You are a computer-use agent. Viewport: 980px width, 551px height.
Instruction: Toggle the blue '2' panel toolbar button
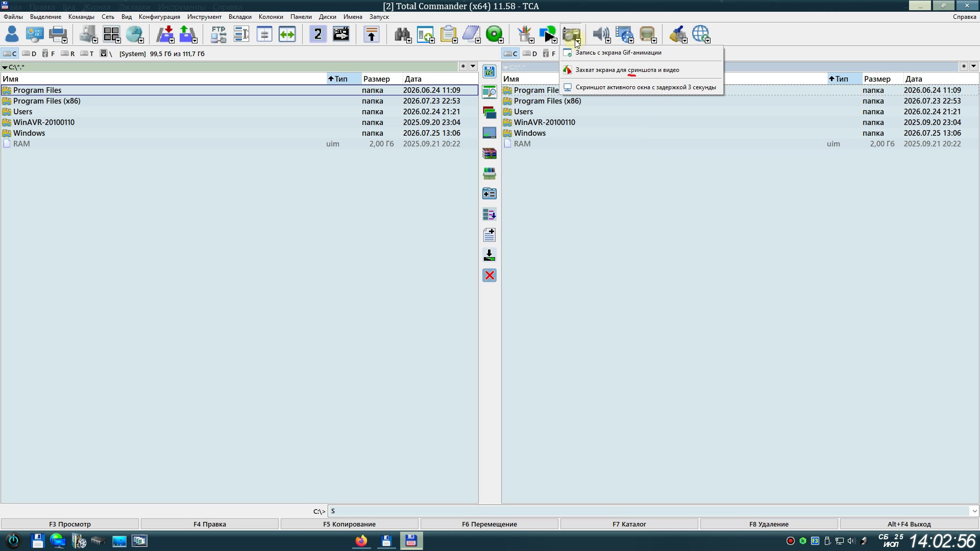point(318,34)
